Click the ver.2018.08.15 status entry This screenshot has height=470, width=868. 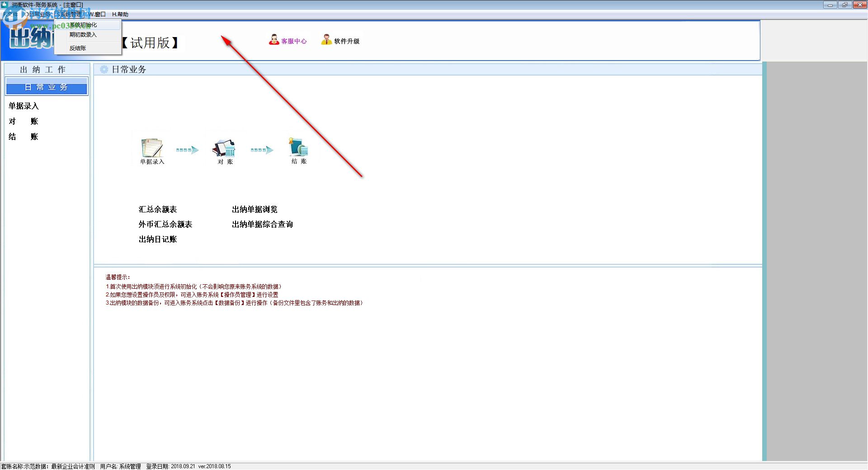point(214,466)
